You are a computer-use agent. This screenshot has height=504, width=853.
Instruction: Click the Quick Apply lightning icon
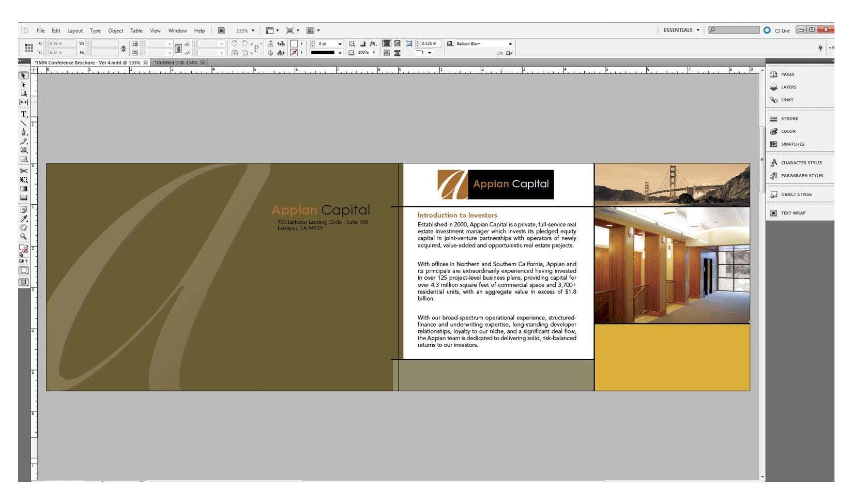pos(820,48)
